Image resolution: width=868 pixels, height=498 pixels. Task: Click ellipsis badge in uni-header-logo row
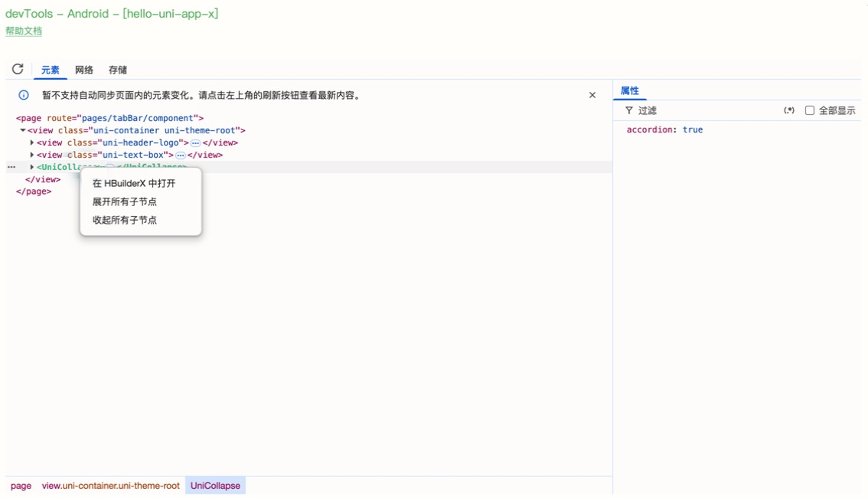coord(195,143)
